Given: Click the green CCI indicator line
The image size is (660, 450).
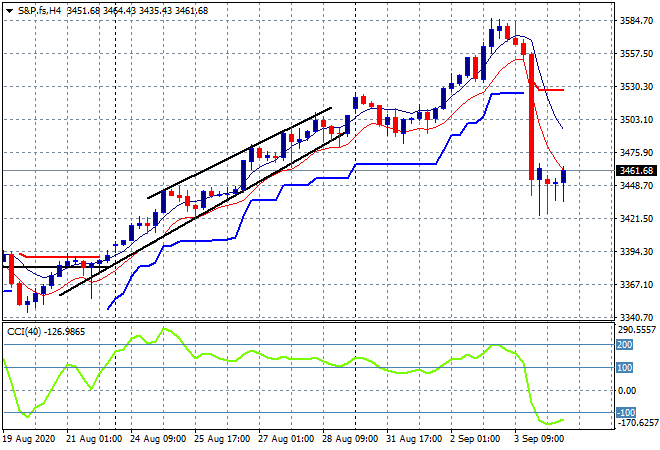Looking at the screenshot, I should (283, 359).
